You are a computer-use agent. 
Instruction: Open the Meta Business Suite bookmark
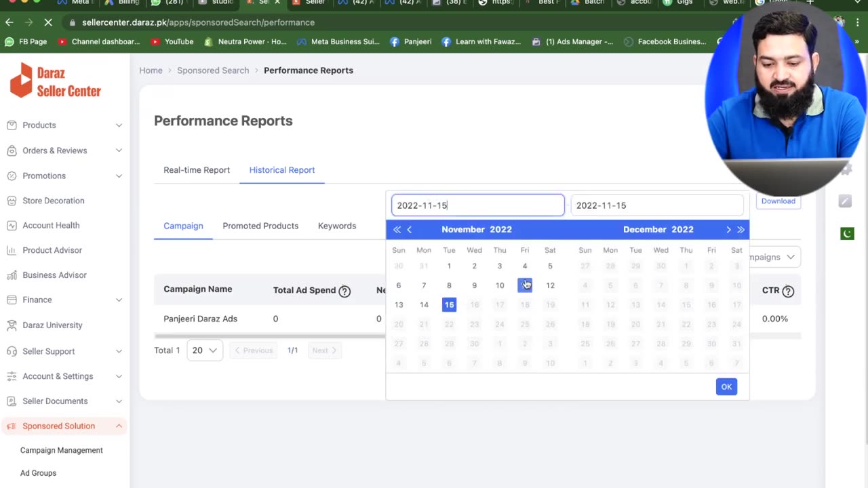tap(338, 41)
